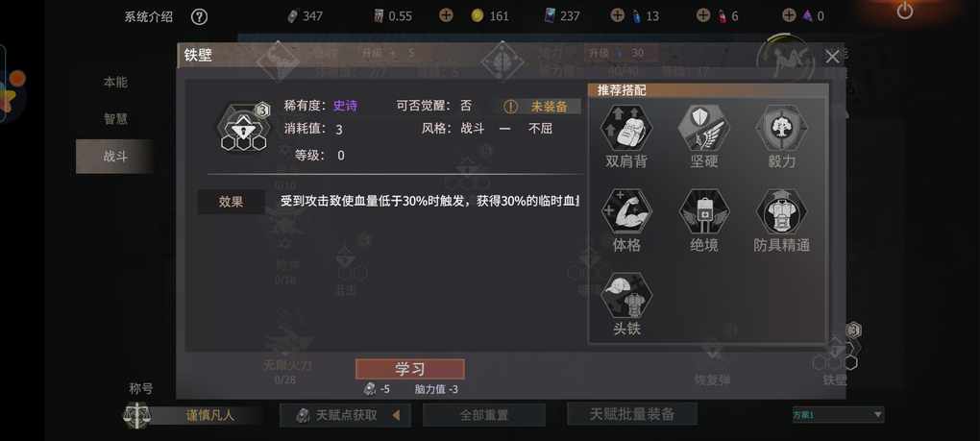The height and width of the screenshot is (441, 980).
Task: Click the 天赋批量装备 button
Action: 632,413
